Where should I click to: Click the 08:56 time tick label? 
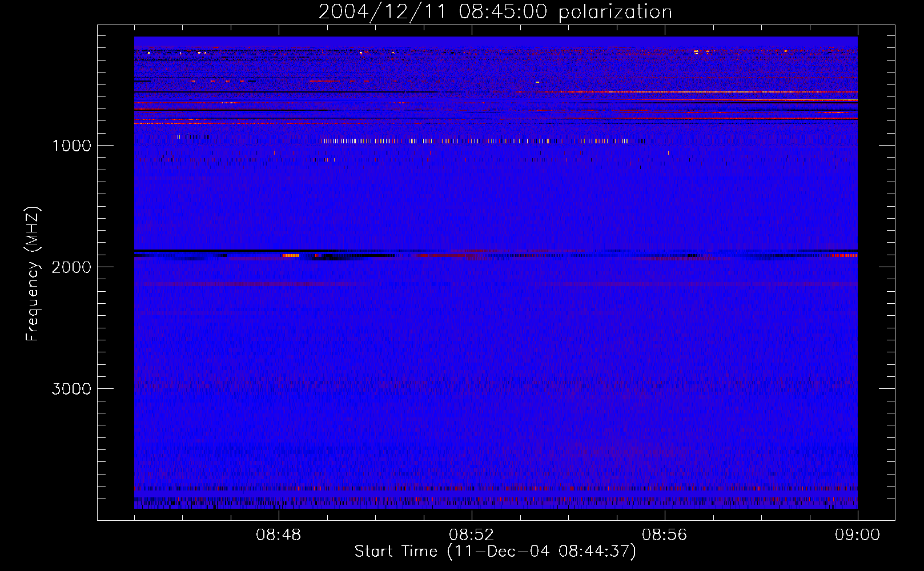click(x=665, y=535)
